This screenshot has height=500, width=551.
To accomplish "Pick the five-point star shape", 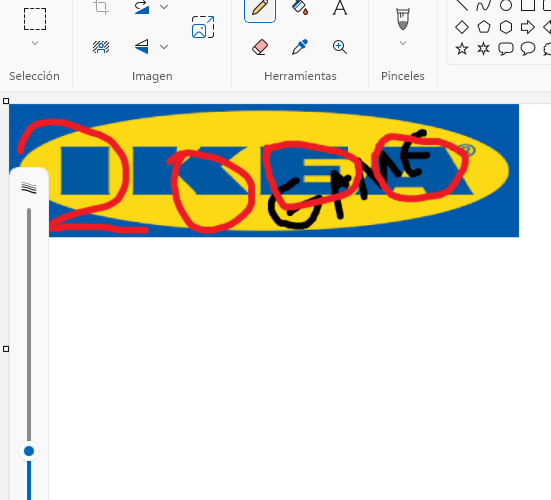I will [462, 49].
